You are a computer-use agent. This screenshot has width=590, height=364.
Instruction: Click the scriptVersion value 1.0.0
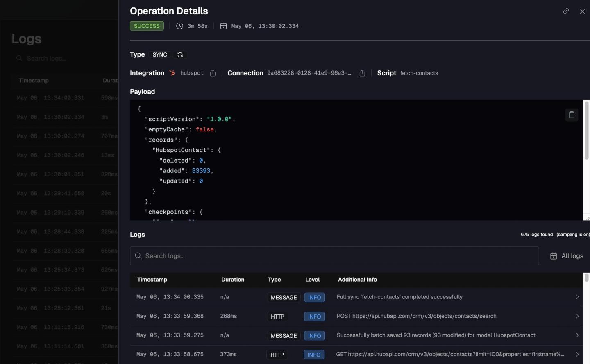(x=219, y=119)
